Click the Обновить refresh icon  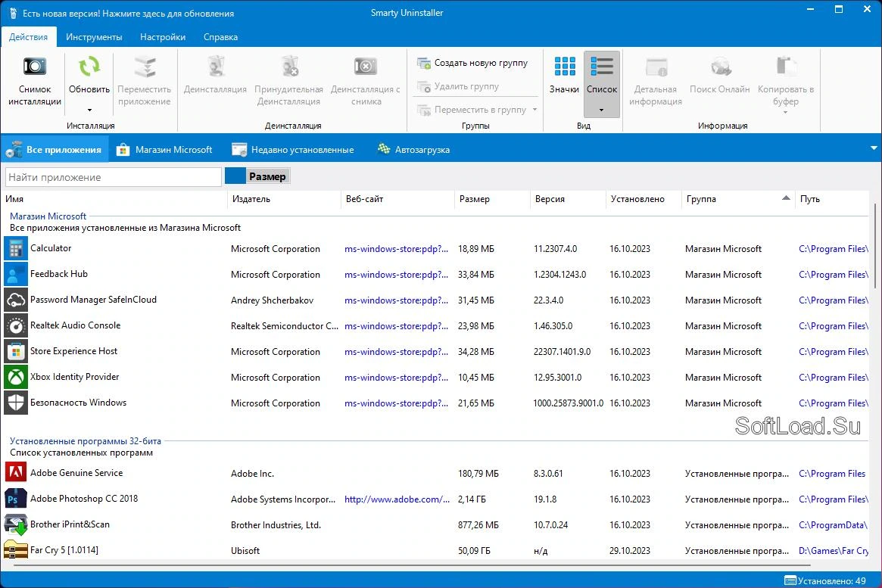click(x=89, y=67)
